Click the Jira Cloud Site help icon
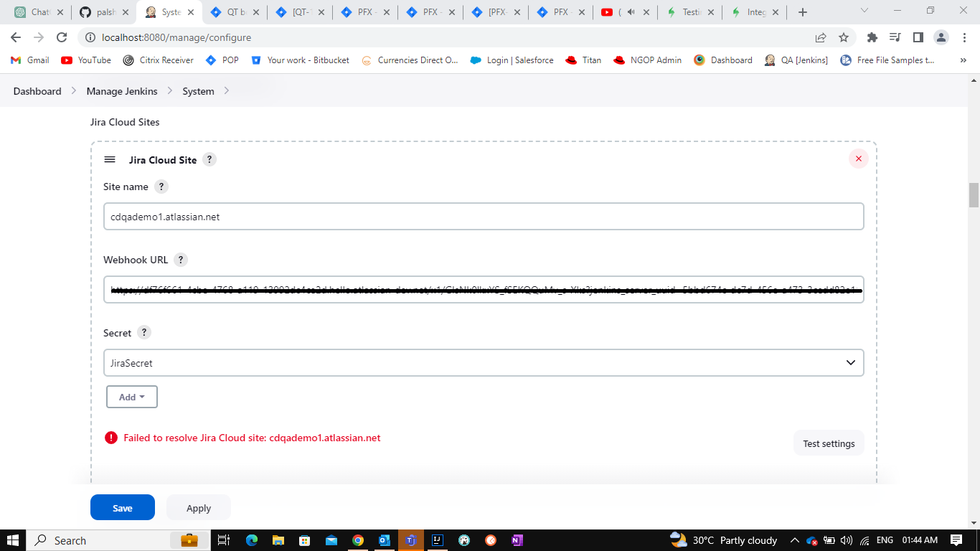Screen dimensions: 980x551 pyautogui.click(x=209, y=159)
